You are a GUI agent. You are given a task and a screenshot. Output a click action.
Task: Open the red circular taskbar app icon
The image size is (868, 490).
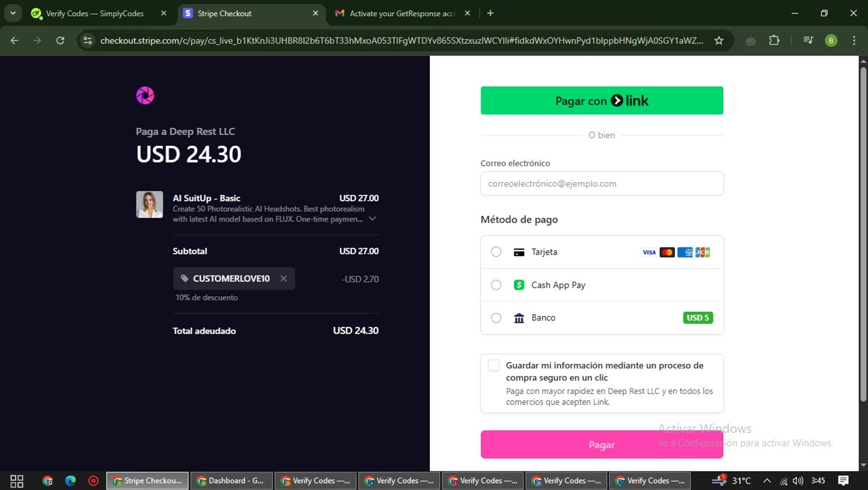(93, 481)
